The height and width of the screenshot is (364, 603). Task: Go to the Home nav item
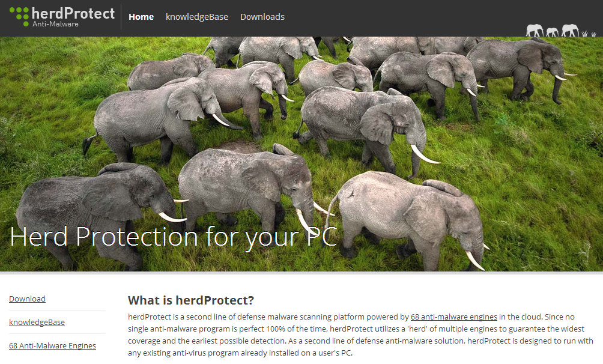pos(141,17)
